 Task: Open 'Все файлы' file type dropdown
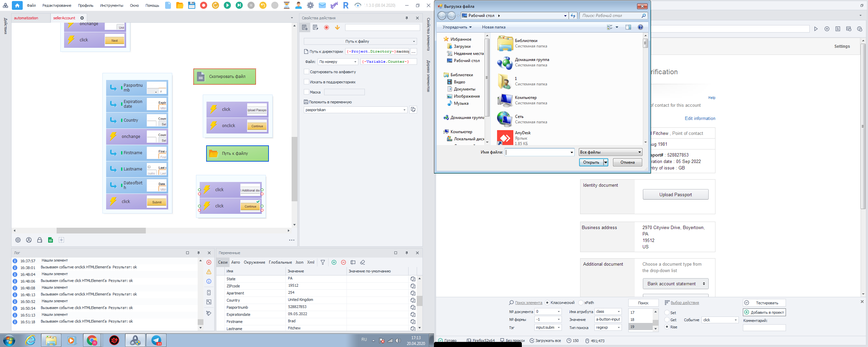coord(610,152)
